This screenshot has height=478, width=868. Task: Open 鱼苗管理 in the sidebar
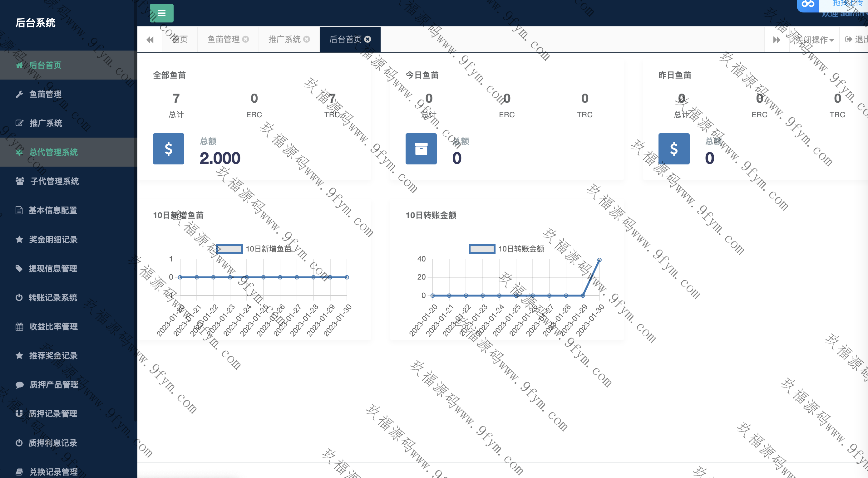46,94
